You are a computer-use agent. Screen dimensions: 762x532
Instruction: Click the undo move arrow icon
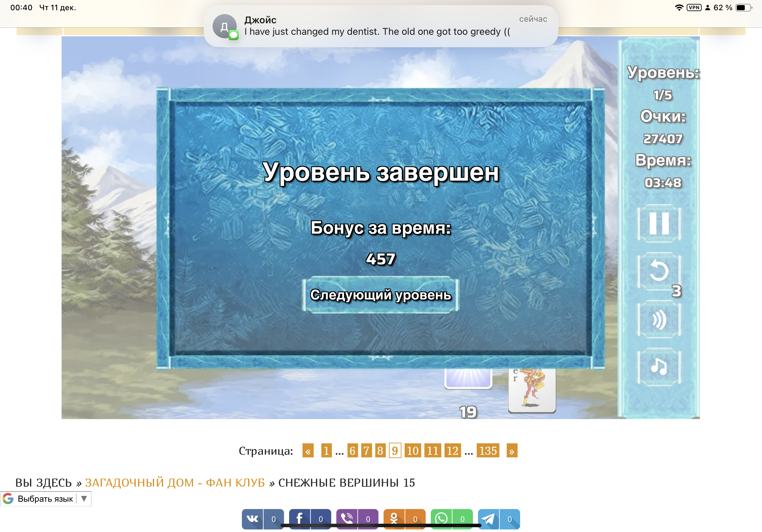(x=659, y=271)
